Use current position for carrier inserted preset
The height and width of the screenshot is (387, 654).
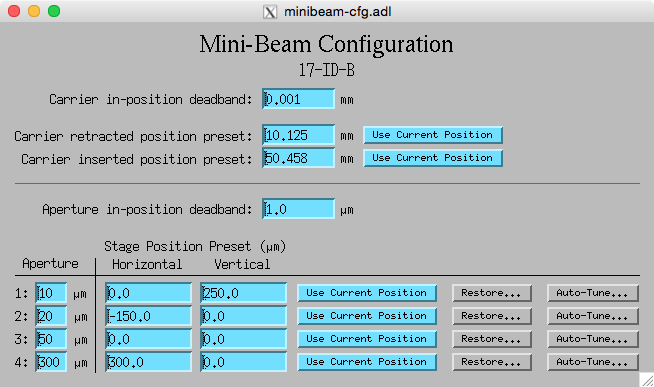[x=433, y=158]
